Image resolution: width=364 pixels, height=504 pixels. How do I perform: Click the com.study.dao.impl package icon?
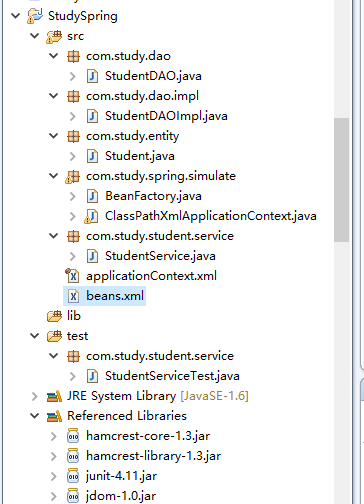coord(73,96)
